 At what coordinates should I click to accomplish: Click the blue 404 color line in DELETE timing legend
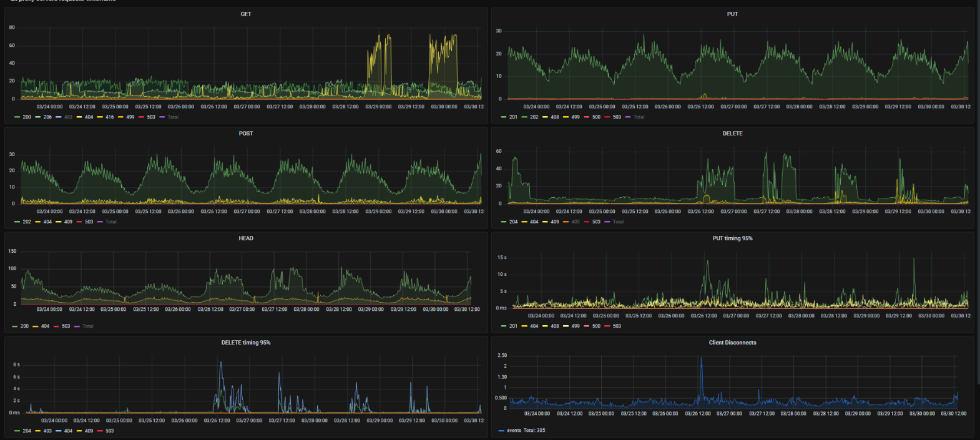tap(59, 431)
